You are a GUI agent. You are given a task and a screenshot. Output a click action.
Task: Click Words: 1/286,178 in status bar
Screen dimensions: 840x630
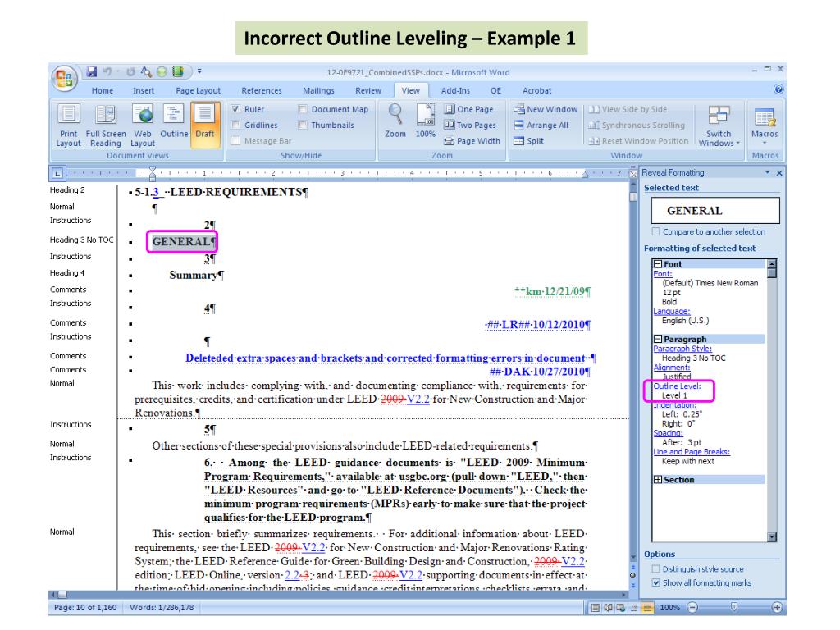pos(162,608)
